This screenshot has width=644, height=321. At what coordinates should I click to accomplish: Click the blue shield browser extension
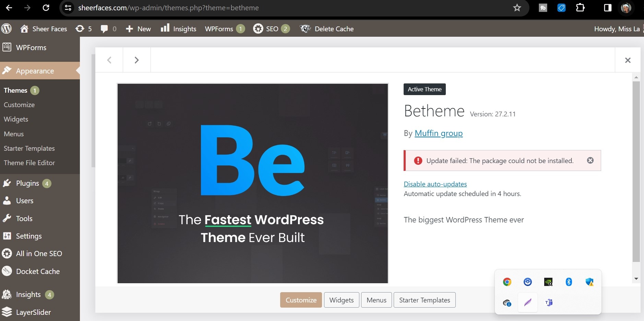(561, 8)
